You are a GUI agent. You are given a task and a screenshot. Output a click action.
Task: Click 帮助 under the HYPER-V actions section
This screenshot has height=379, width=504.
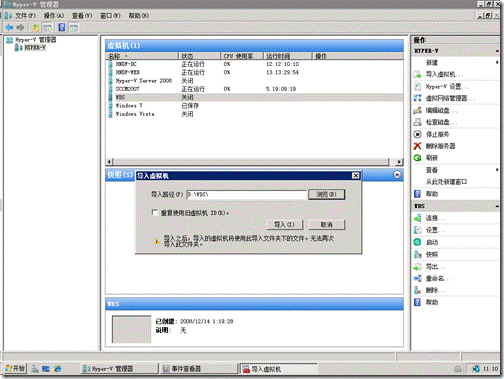[432, 194]
